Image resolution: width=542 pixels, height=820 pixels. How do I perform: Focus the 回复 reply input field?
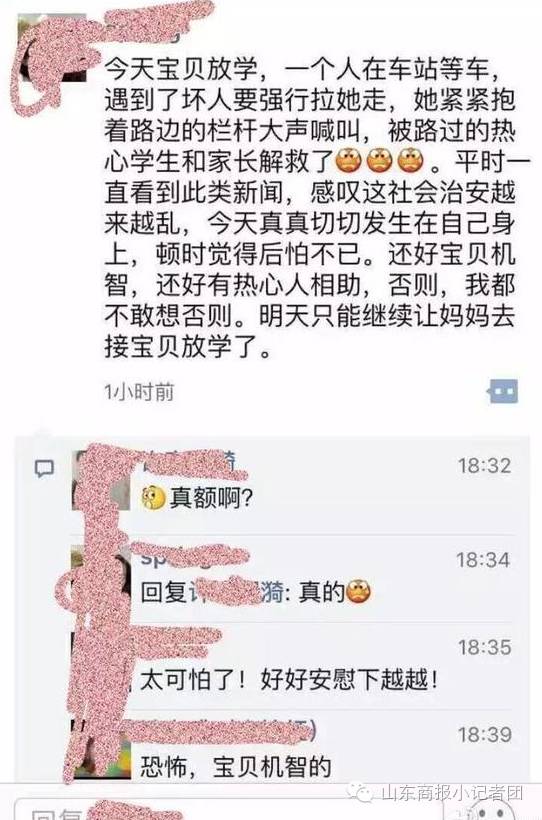click(x=230, y=810)
